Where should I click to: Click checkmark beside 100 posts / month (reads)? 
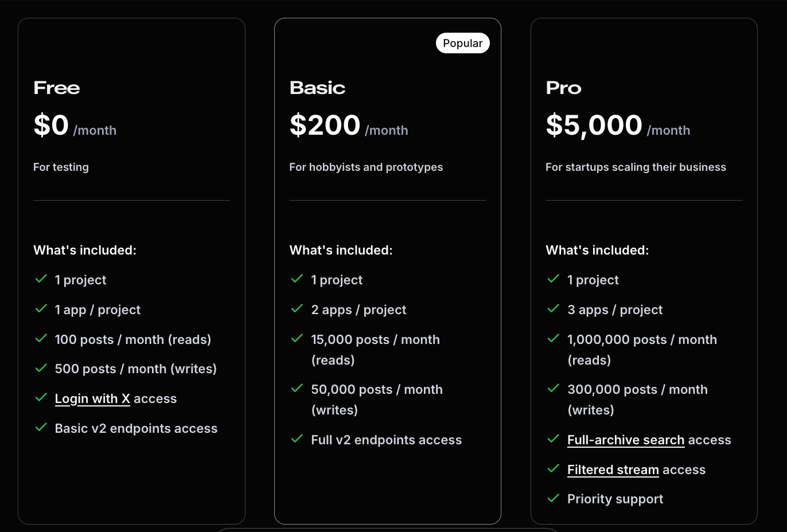[41, 338]
